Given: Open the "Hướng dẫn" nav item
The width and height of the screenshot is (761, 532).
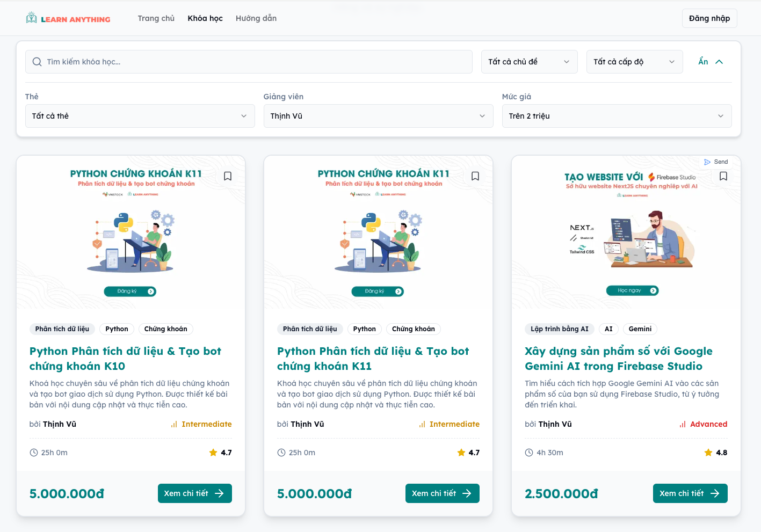Looking at the screenshot, I should [256, 18].
